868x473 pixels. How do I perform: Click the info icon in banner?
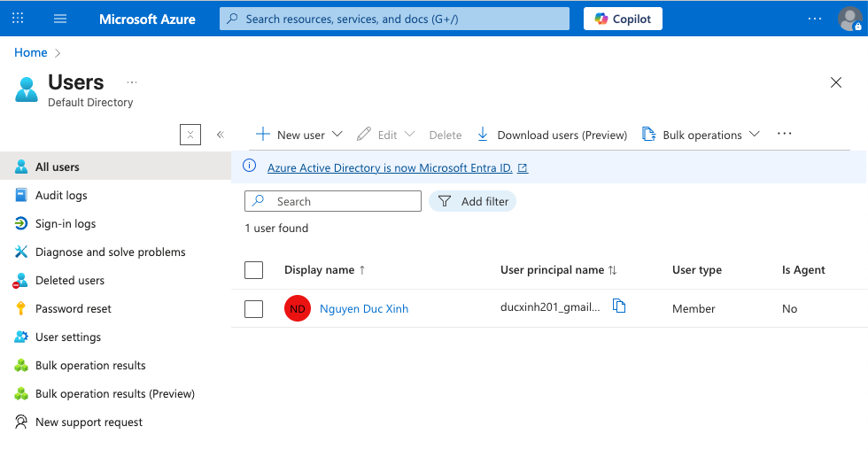(x=250, y=166)
